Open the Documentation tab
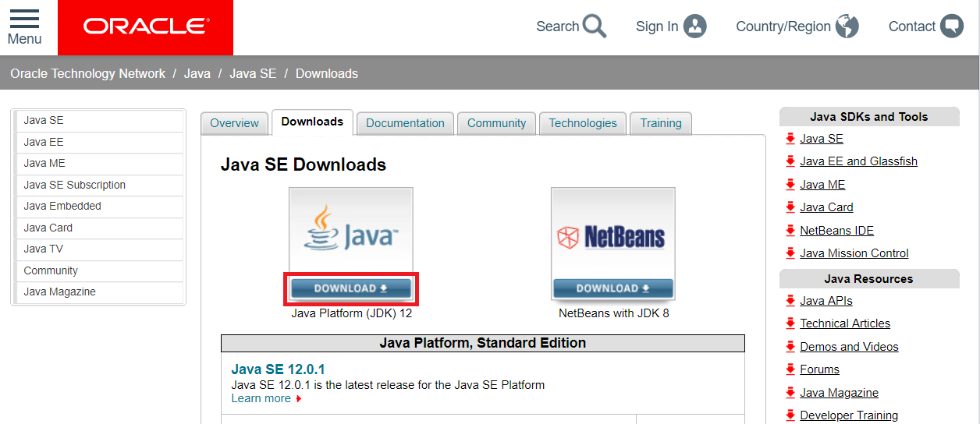Screen dimensions: 980x424 pos(405,123)
